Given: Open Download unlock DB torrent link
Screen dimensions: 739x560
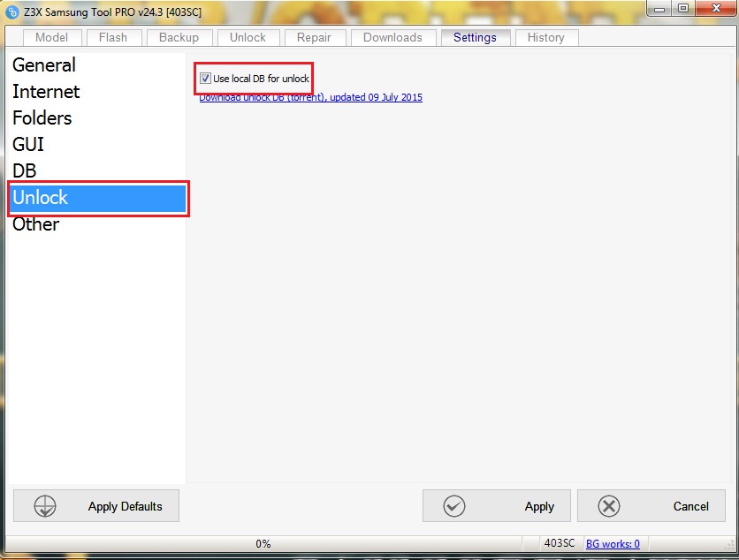Looking at the screenshot, I should point(310,97).
